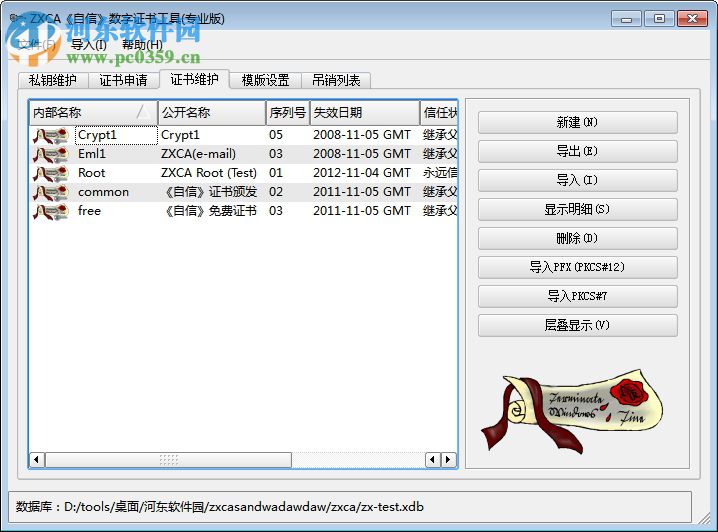Click the 显示明细(S) button

pyautogui.click(x=577, y=210)
